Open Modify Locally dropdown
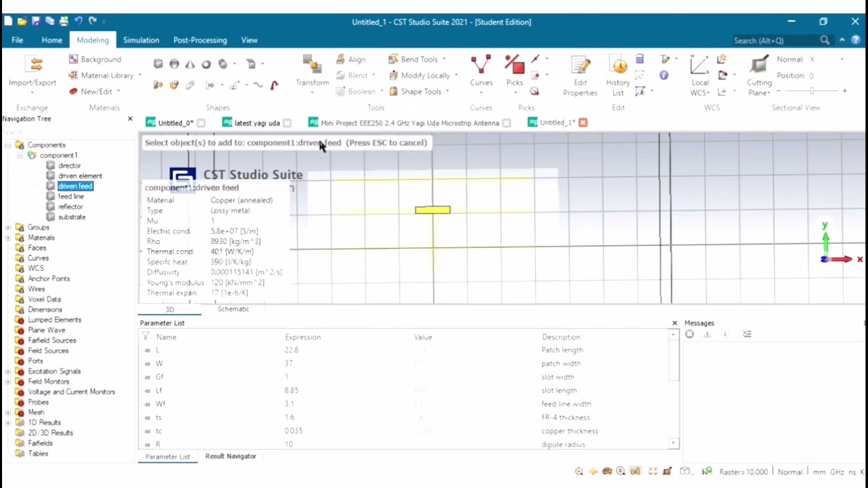Image resolution: width=868 pixels, height=488 pixels. click(x=423, y=75)
